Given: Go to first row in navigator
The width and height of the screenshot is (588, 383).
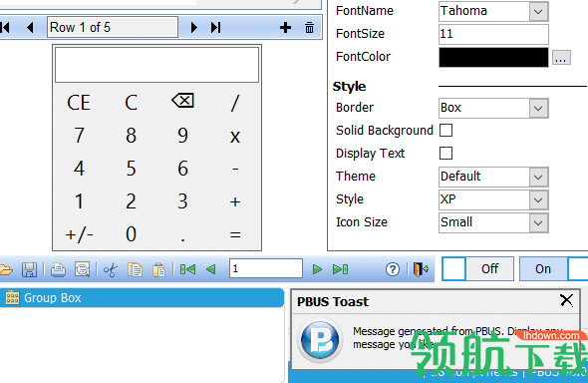Looking at the screenshot, I should pos(5,27).
